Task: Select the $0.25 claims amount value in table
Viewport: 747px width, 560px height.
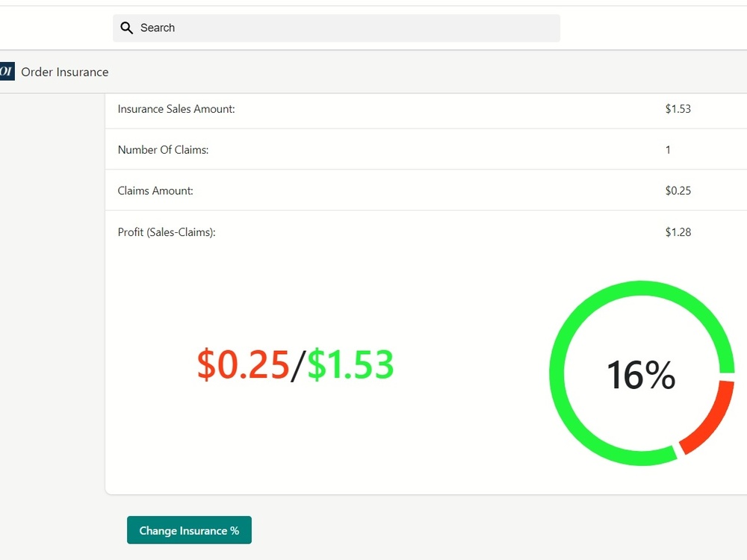Action: pos(678,191)
